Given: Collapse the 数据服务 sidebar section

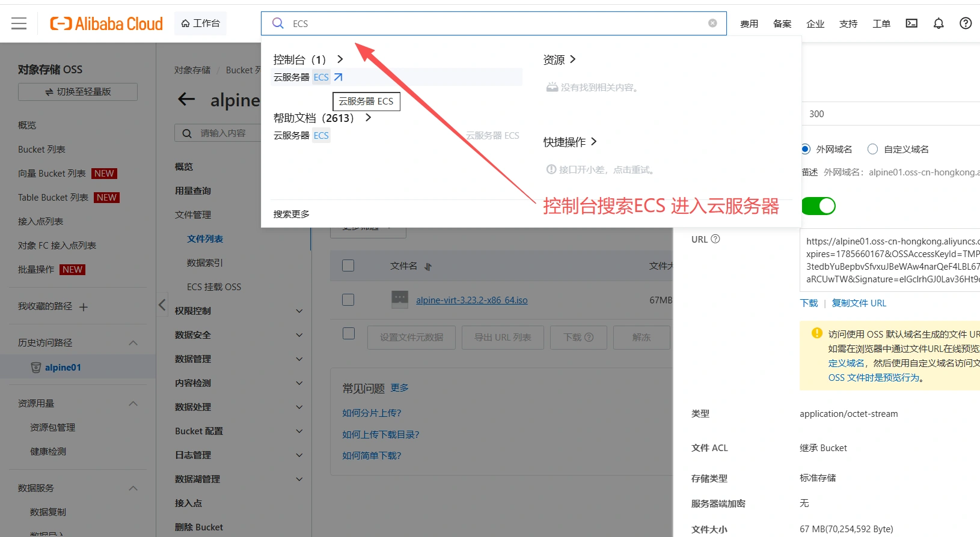Looking at the screenshot, I should point(133,488).
